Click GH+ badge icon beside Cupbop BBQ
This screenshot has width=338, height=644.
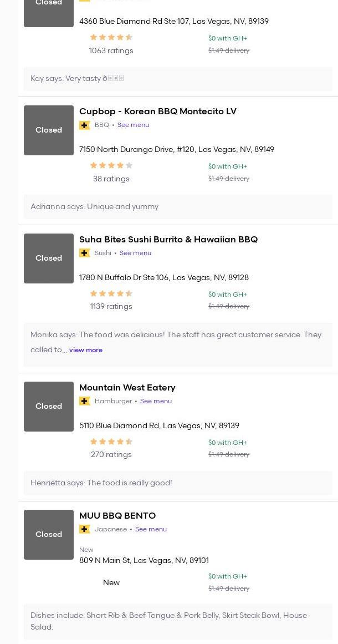[x=85, y=125]
